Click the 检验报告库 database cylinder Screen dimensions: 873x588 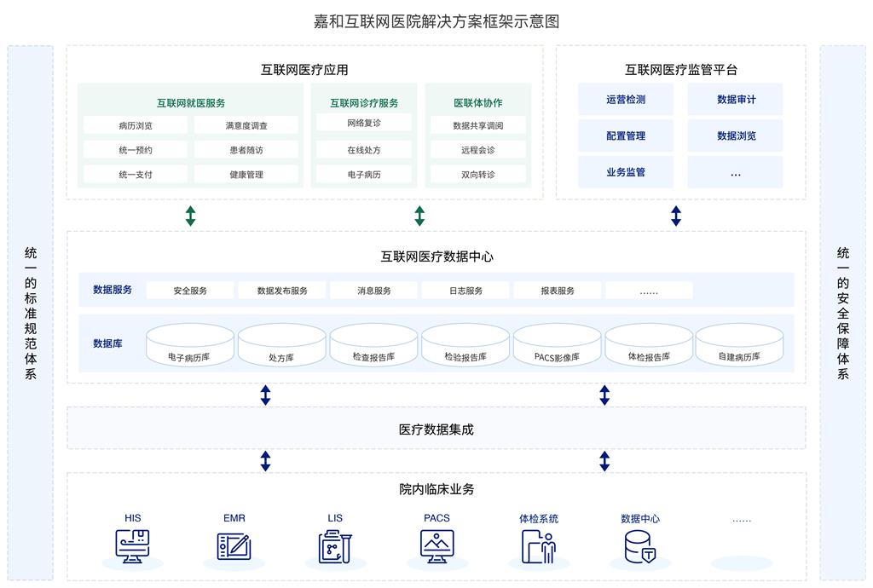pos(465,346)
